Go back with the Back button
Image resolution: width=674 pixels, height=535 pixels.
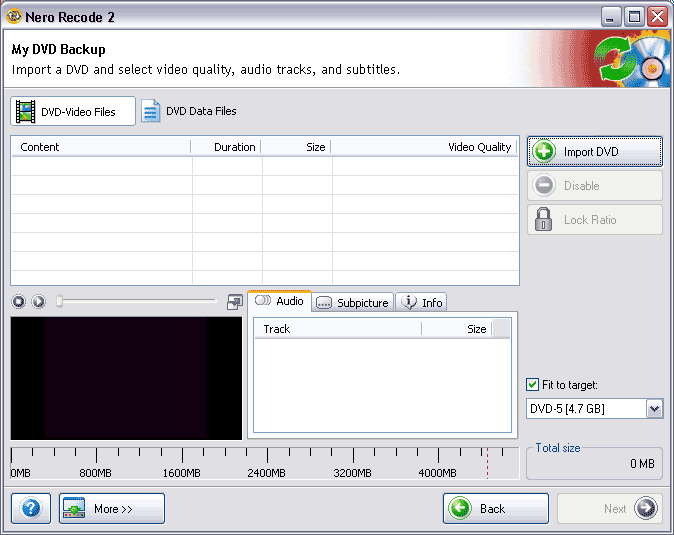click(496, 508)
